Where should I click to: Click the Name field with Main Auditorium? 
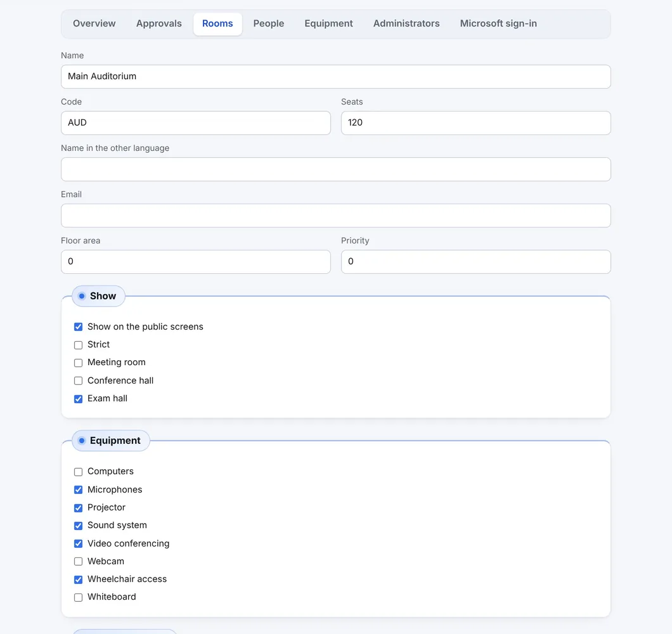[335, 77]
